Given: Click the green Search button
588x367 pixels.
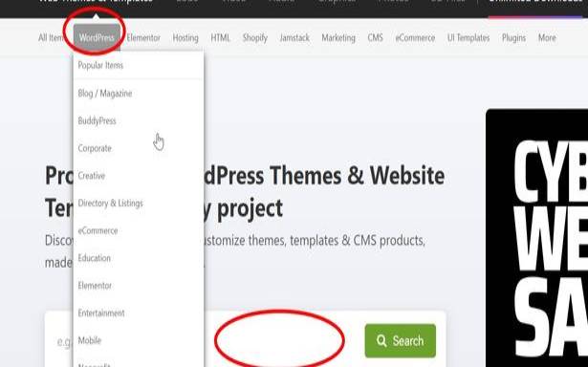Looking at the screenshot, I should pyautogui.click(x=400, y=341).
